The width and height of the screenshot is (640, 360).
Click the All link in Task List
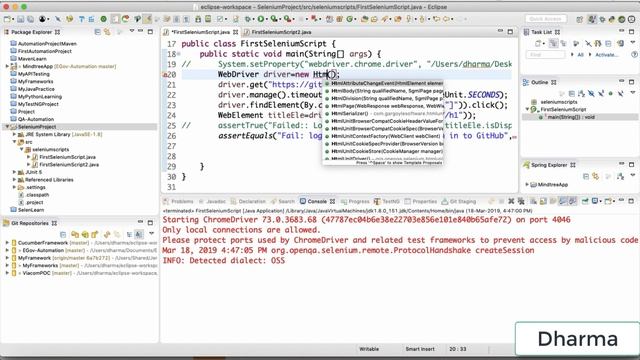tap(580, 55)
